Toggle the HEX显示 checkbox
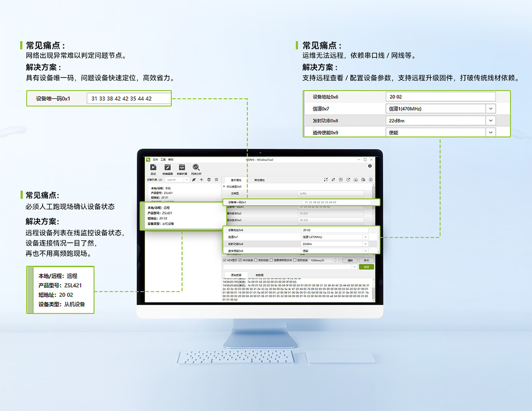The height and width of the screenshot is (411, 532). click(225, 260)
